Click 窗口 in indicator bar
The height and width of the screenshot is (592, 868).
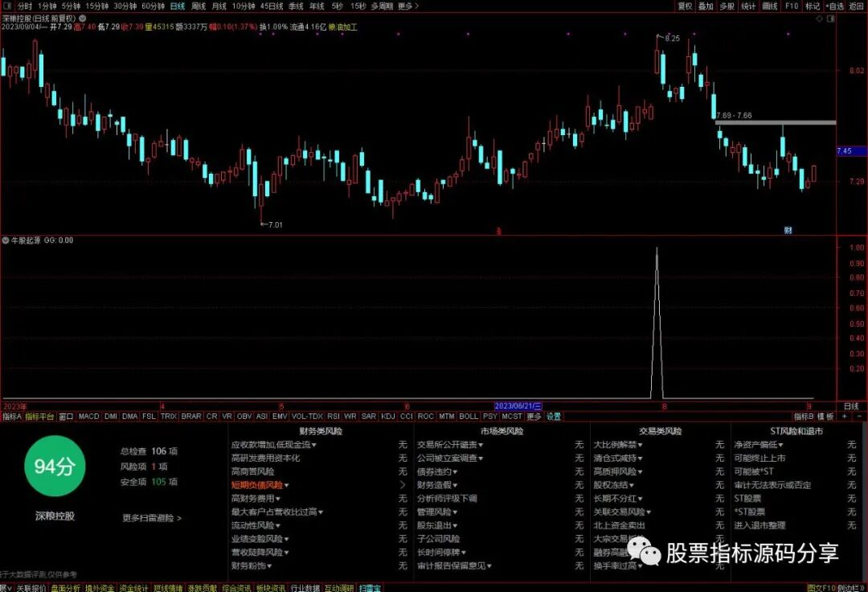(x=66, y=417)
